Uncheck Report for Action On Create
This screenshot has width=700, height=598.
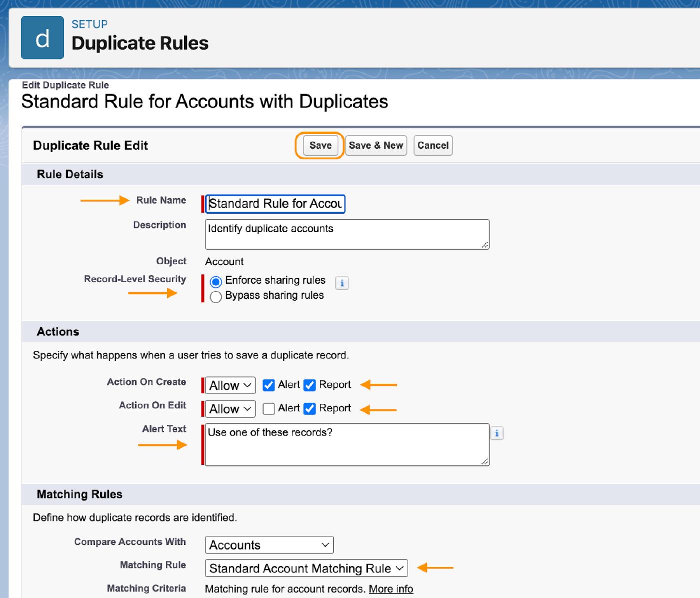(310, 385)
